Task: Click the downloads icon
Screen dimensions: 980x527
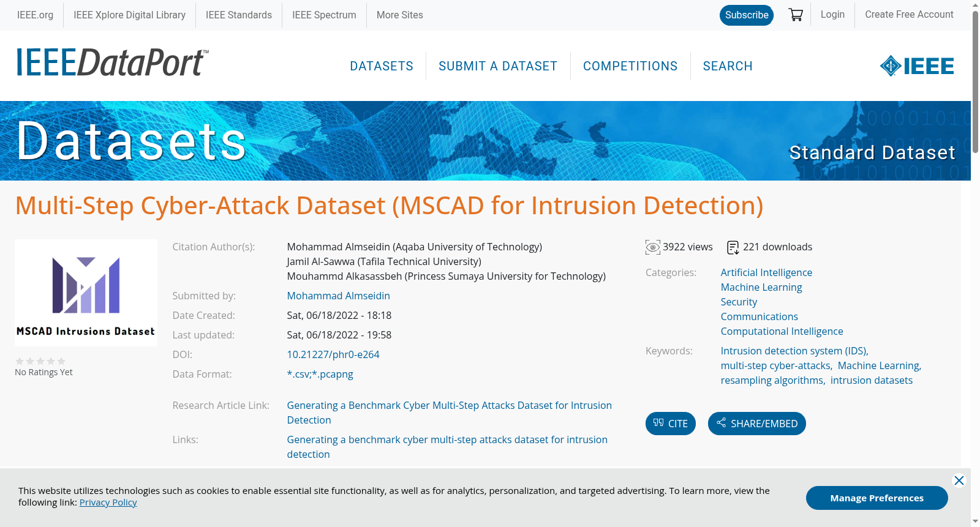Action: [733, 247]
